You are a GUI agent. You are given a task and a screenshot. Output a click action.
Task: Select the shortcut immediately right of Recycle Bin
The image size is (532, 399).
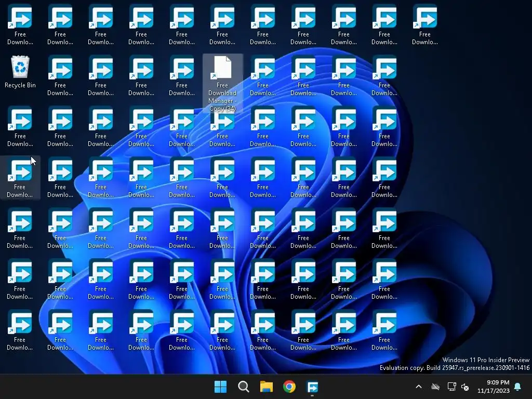tap(60, 76)
